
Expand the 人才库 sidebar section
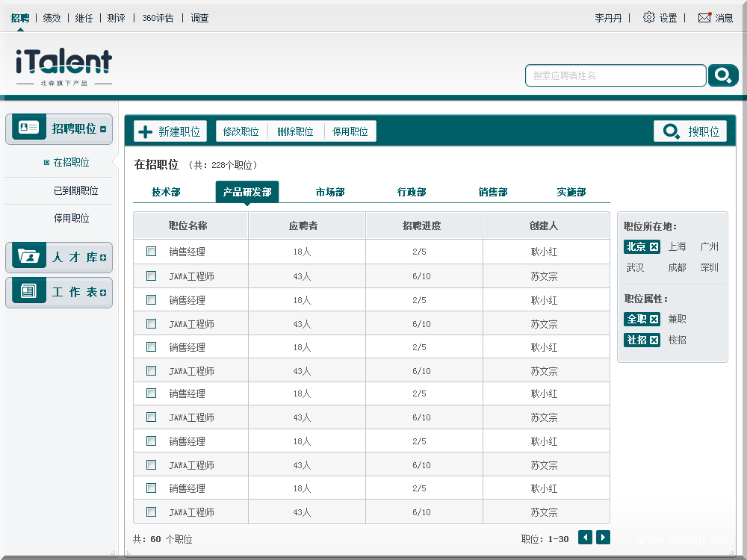click(103, 258)
